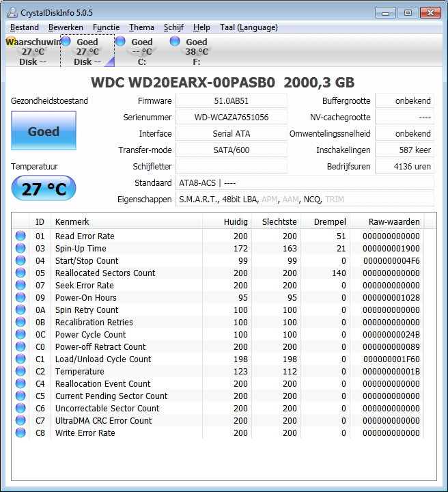Open the Functie menu
The image size is (448, 492).
106,27
